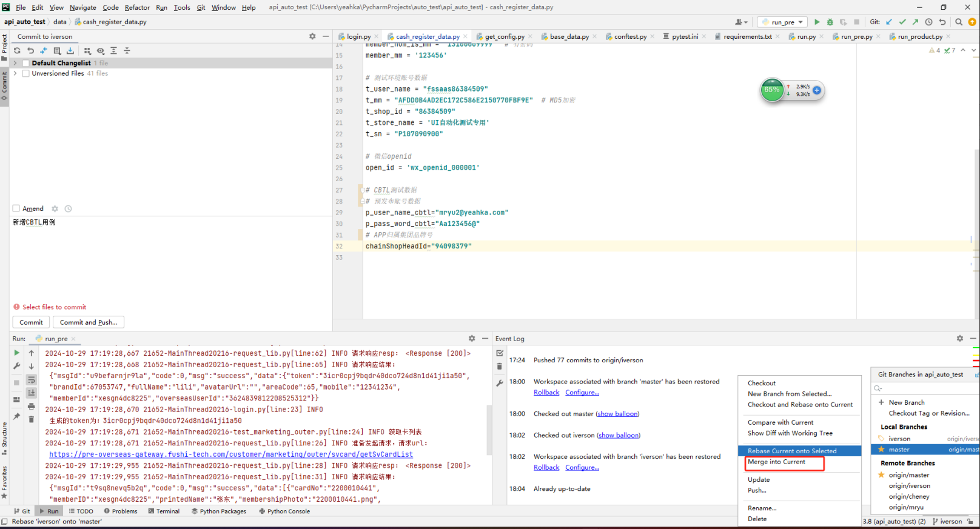The height and width of the screenshot is (529, 980).
Task: Click the Git Push arrow icon
Action: 915,22
